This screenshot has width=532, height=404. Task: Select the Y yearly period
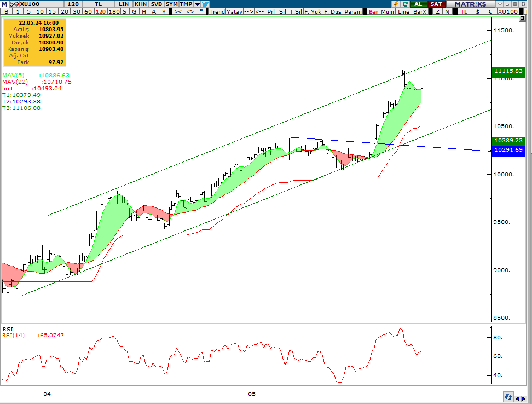coord(164,11)
